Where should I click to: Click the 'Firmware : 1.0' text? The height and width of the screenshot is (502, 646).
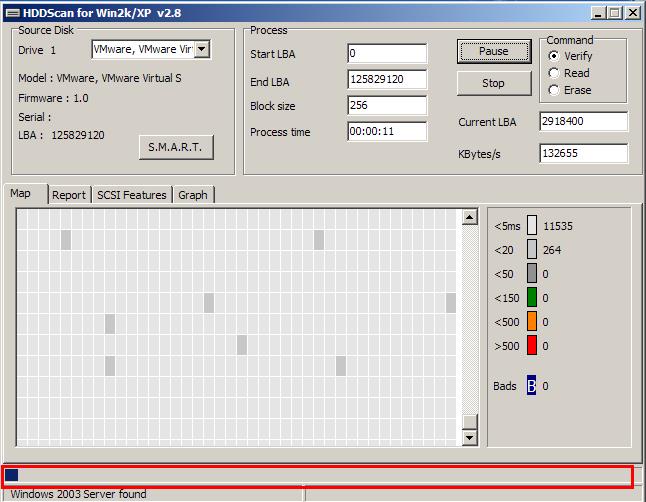pyautogui.click(x=53, y=98)
